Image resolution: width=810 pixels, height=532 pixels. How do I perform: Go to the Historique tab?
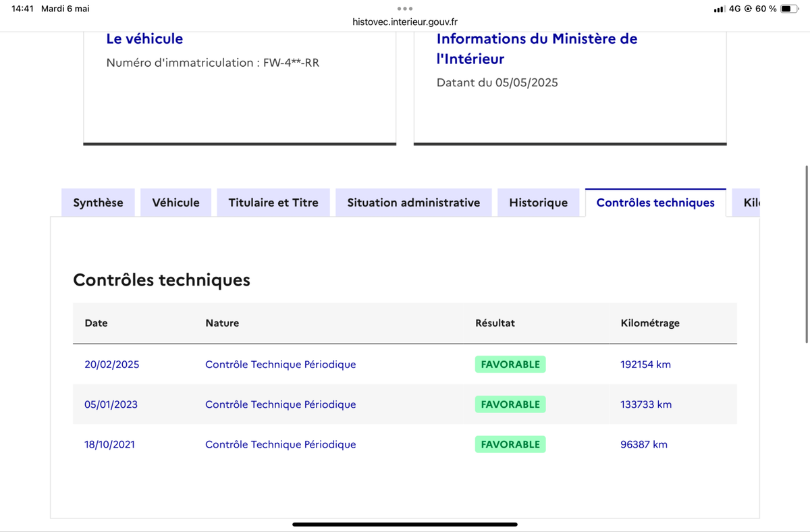(x=538, y=203)
